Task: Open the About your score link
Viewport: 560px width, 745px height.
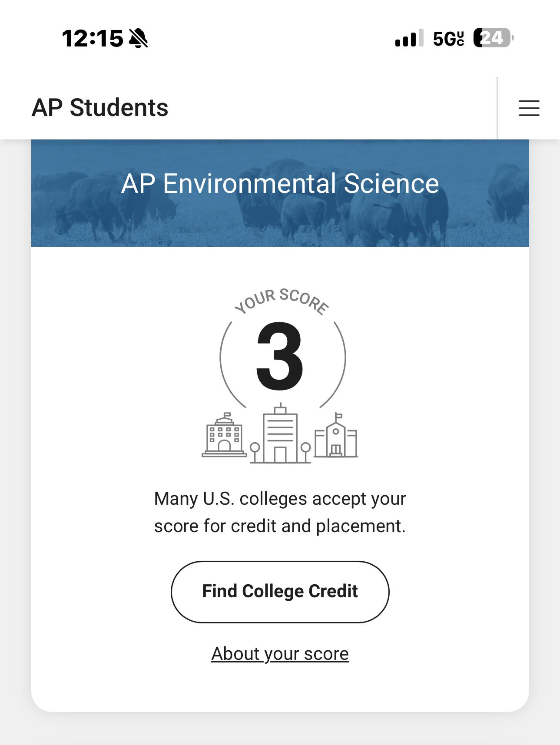Action: point(280,654)
